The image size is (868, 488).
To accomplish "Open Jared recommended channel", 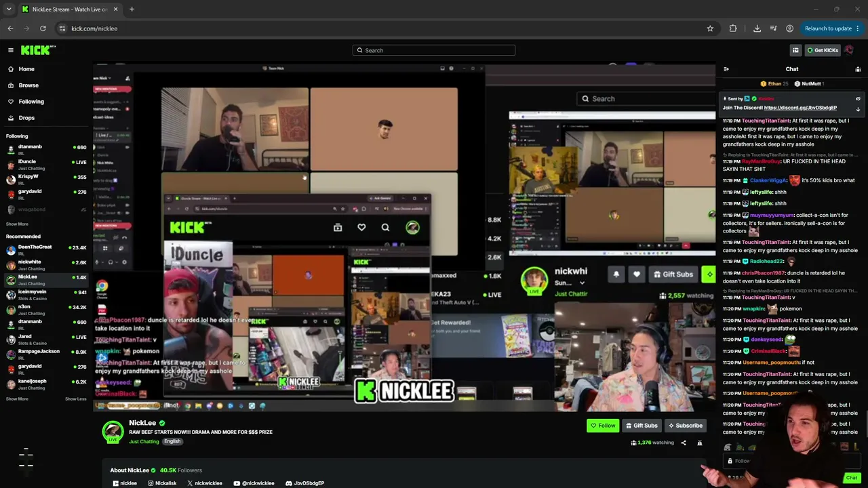I will point(46,340).
